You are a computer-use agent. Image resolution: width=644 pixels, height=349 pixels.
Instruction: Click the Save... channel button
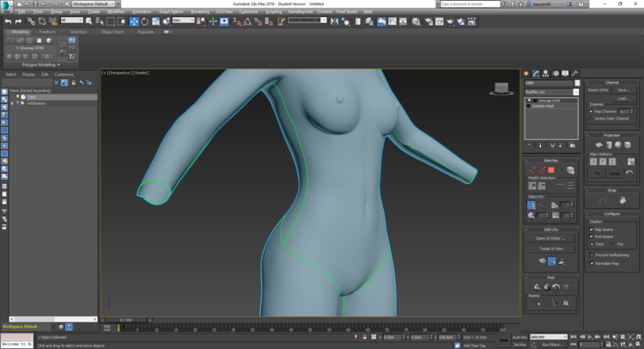623,90
